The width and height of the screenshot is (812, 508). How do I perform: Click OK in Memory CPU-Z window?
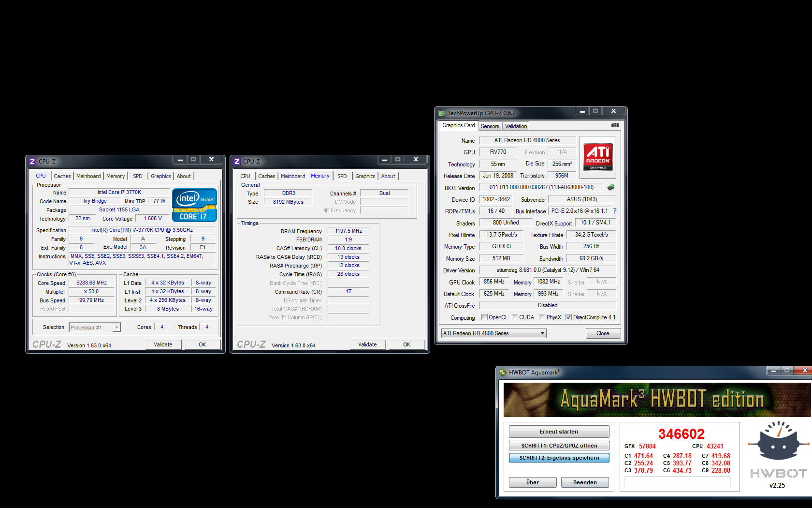point(407,344)
